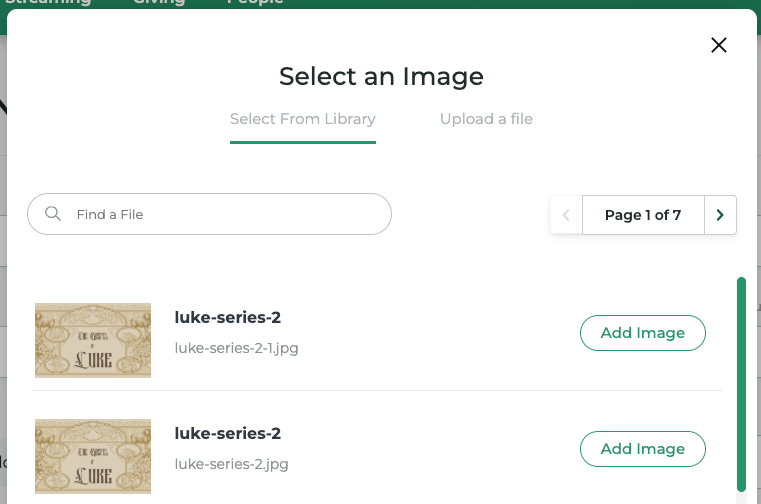
Task: Select the luke-series-2-1.jpg thumbnail
Action: point(93,340)
